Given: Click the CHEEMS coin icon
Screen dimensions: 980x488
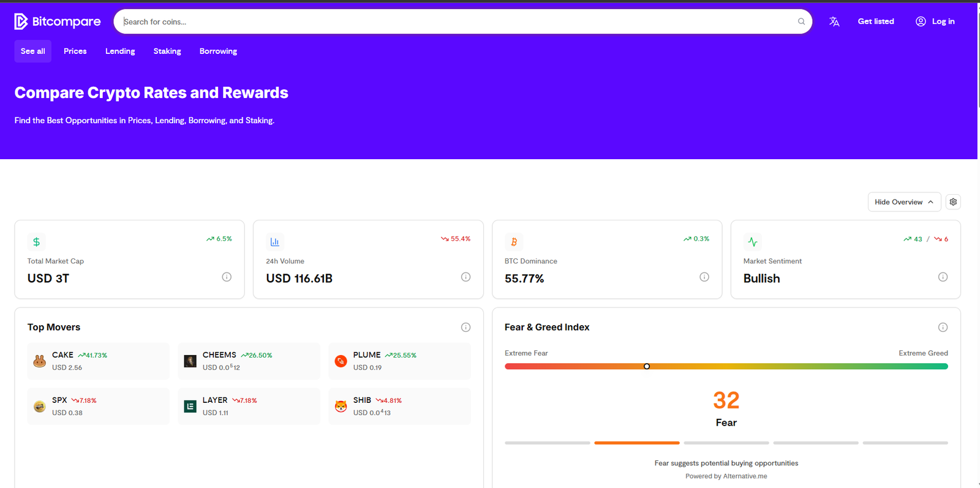Looking at the screenshot, I should pos(190,361).
